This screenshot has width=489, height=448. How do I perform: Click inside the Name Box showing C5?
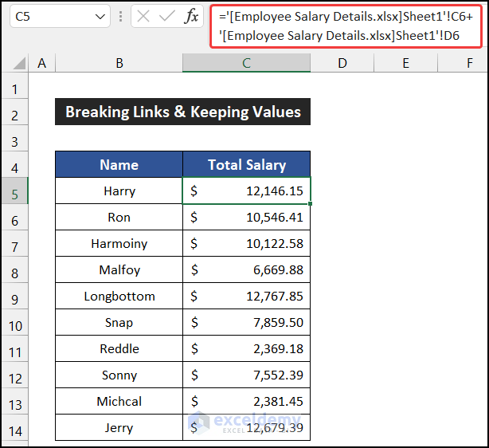pos(48,16)
